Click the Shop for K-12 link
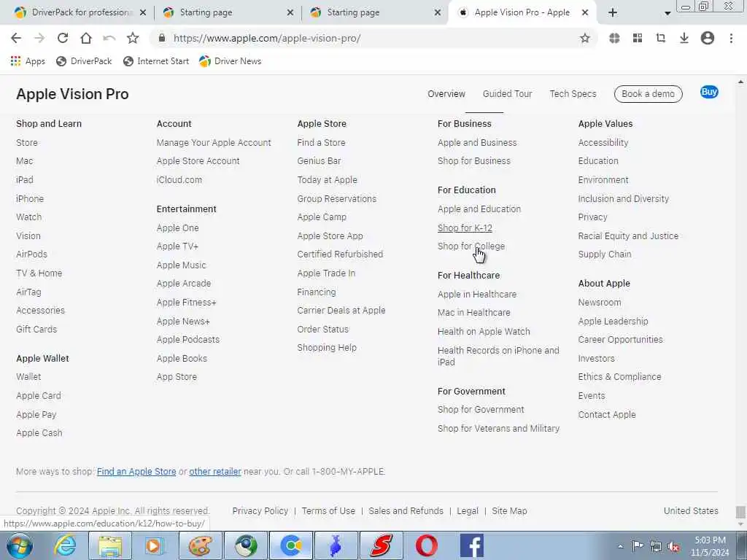 click(x=465, y=228)
